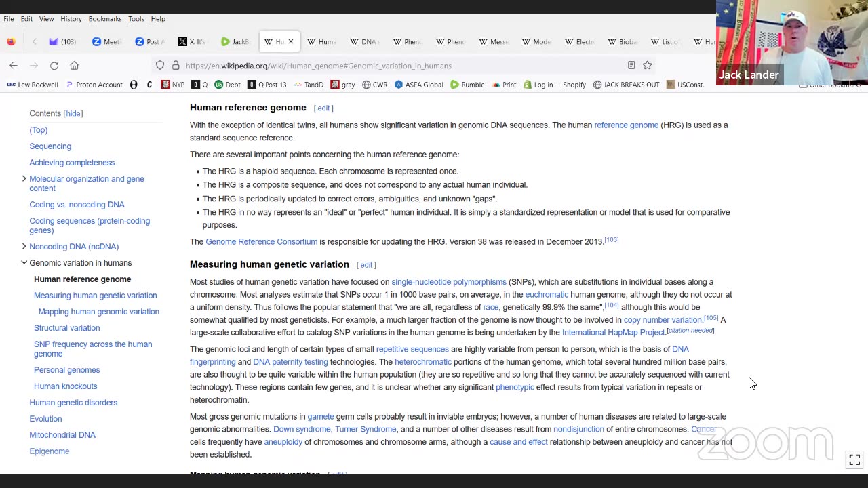Jump to (Top) in contents
This screenshot has width=868, height=488.
point(39,130)
